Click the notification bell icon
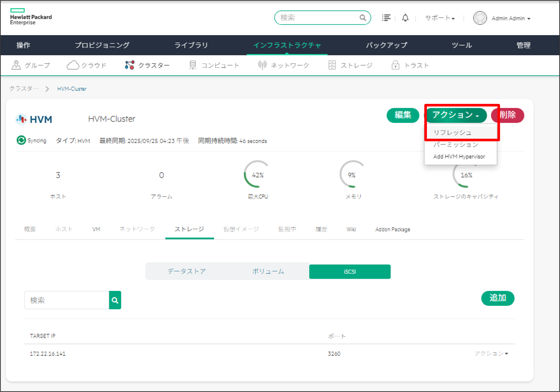The image size is (560, 392). 405,18
